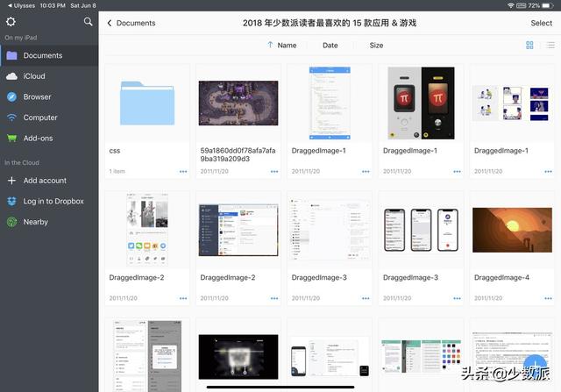Open more options for DraggedImage-4

pyautogui.click(x=548, y=298)
